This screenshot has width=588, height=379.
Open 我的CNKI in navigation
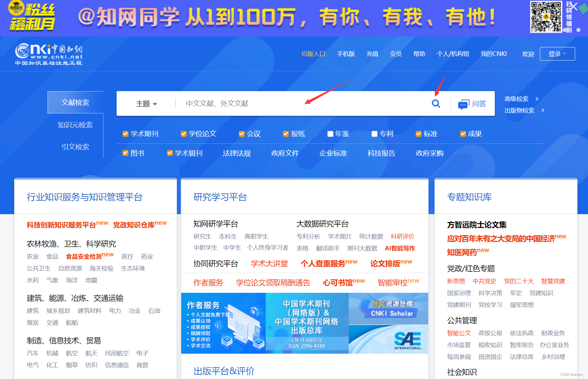(493, 54)
